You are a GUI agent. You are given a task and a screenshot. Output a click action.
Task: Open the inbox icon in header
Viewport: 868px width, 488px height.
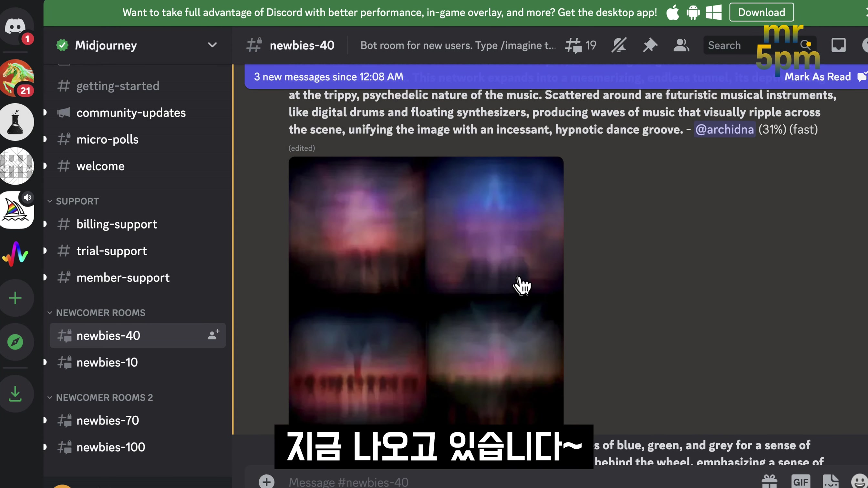click(x=838, y=45)
